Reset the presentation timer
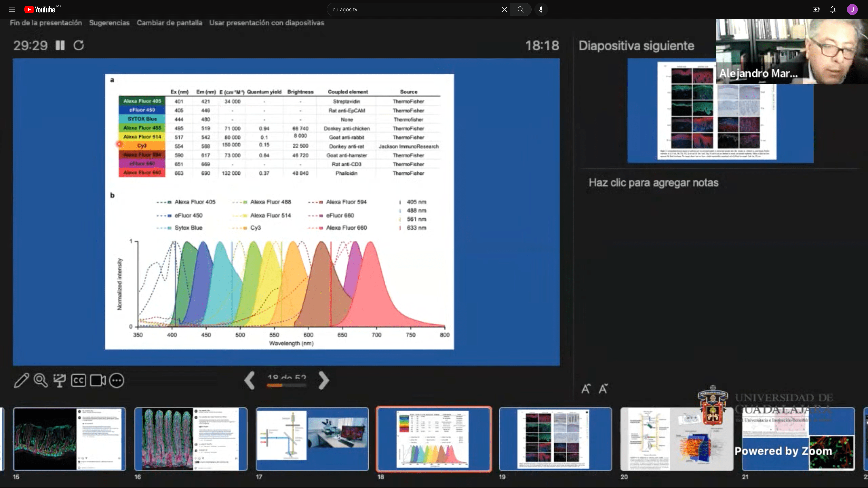This screenshot has width=868, height=488. point(78,45)
